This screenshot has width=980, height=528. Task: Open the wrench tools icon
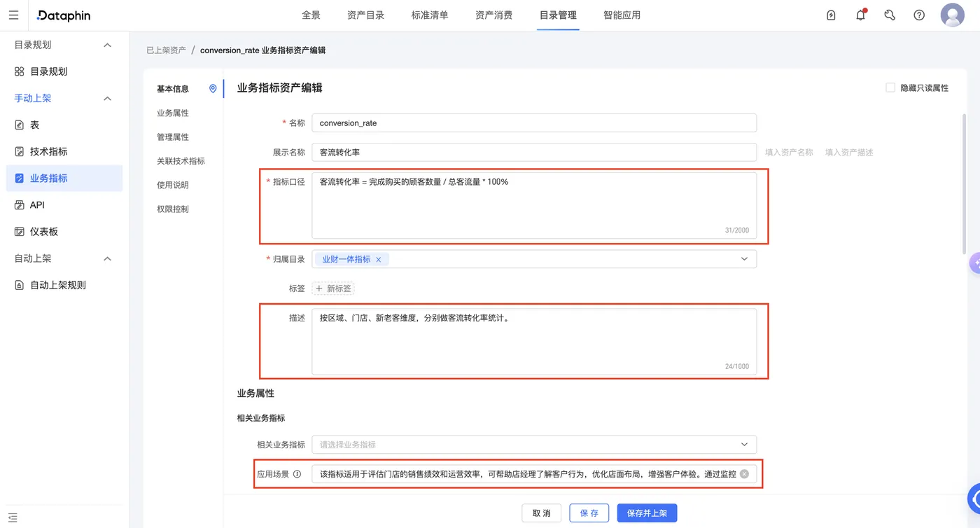(x=890, y=15)
